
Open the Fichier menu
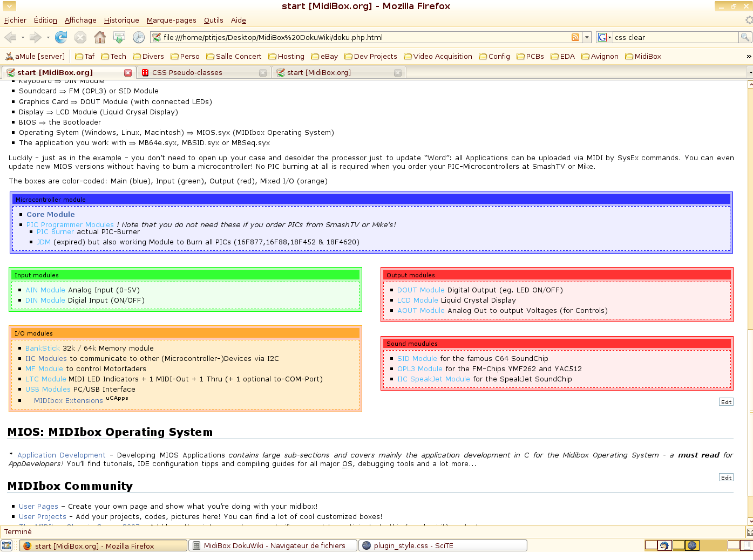click(x=15, y=20)
